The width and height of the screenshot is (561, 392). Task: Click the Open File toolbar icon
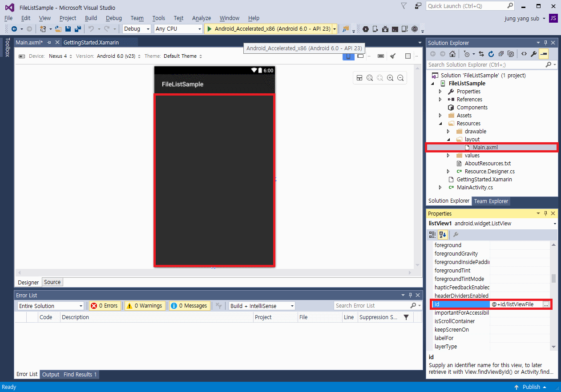pos(58,29)
